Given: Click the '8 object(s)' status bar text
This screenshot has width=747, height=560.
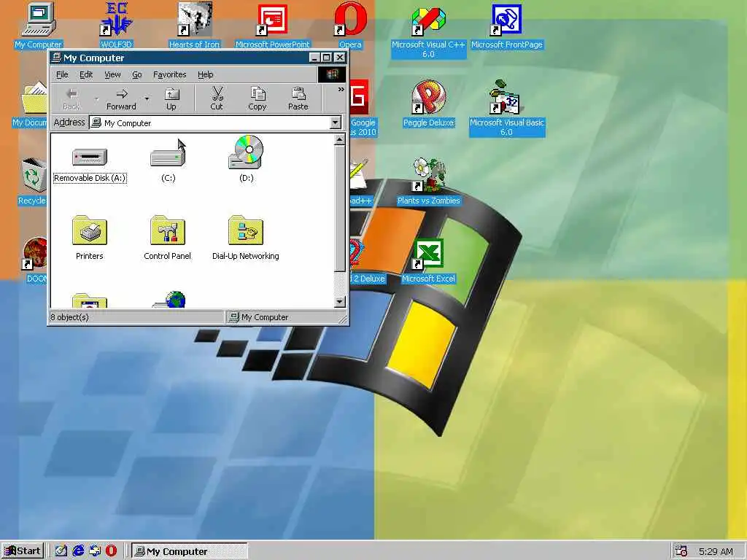Looking at the screenshot, I should pos(69,317).
